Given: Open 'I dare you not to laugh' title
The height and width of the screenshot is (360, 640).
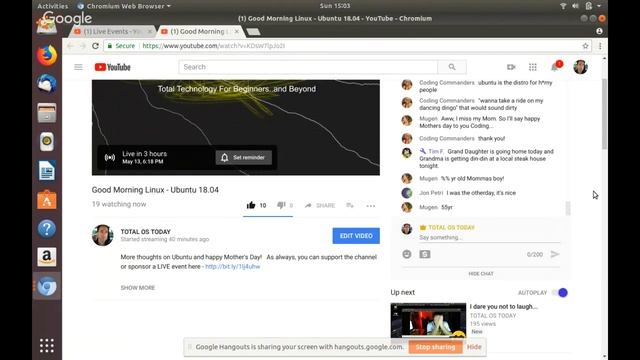Looking at the screenshot, I should click(x=503, y=307).
